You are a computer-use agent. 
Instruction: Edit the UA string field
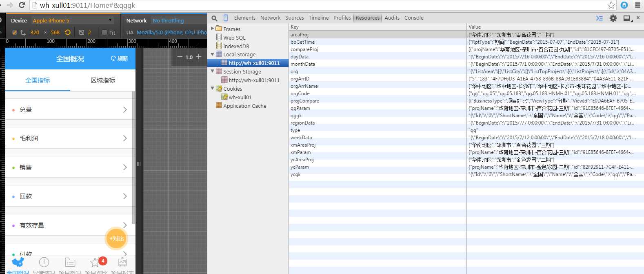pyautogui.click(x=171, y=32)
